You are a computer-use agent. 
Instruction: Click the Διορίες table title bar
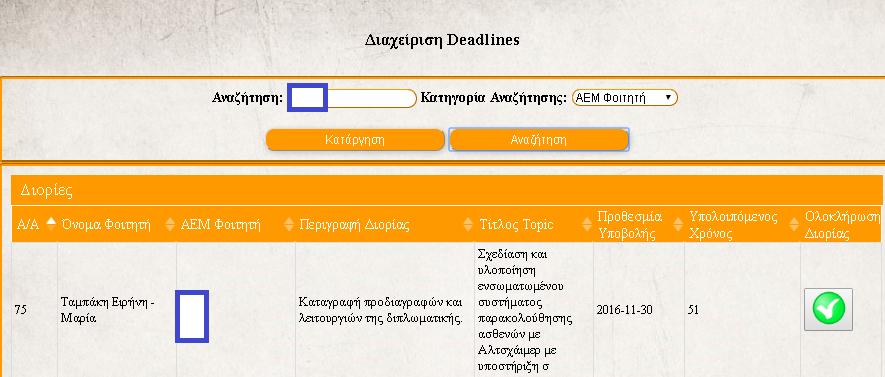click(x=446, y=190)
